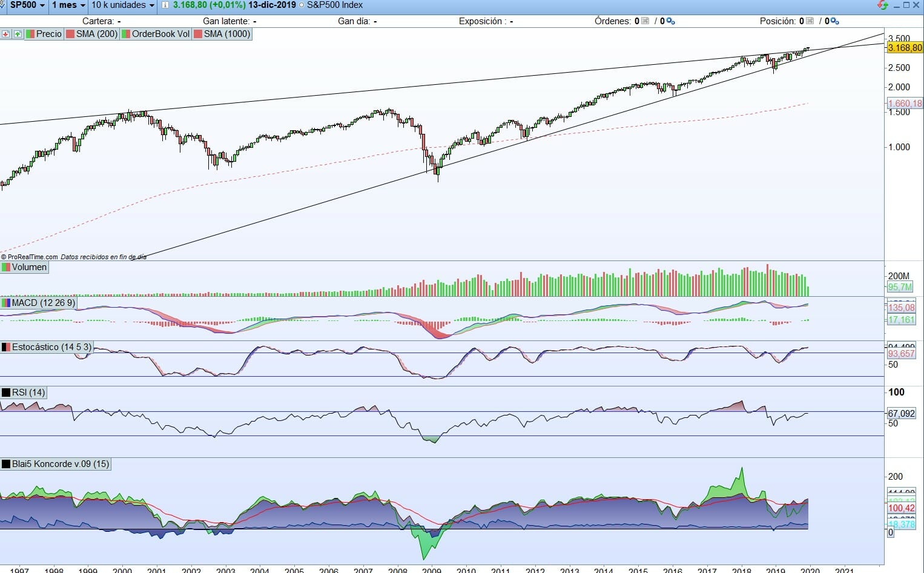
Task: Open the OrderBook Vol indicator label
Action: [x=156, y=34]
